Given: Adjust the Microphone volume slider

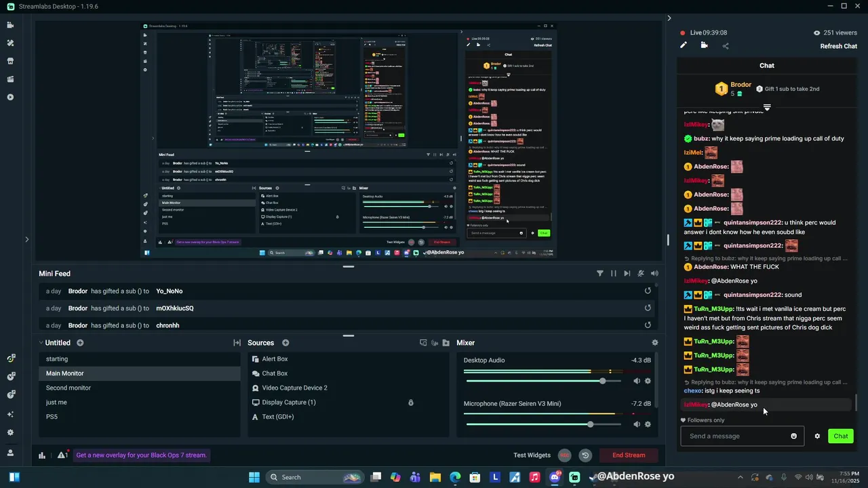Looking at the screenshot, I should point(543,424).
